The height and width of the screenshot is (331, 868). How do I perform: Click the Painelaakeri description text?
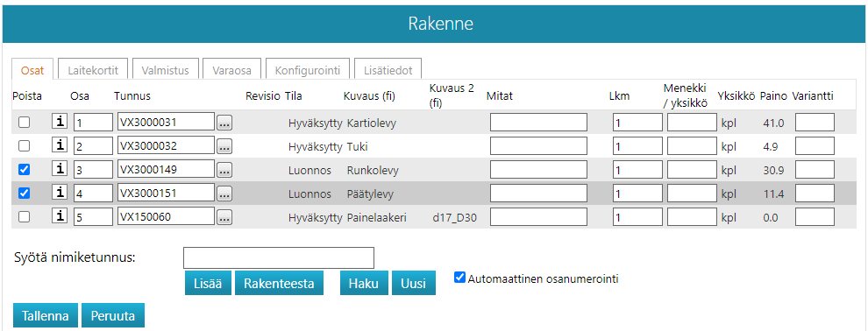[377, 218]
